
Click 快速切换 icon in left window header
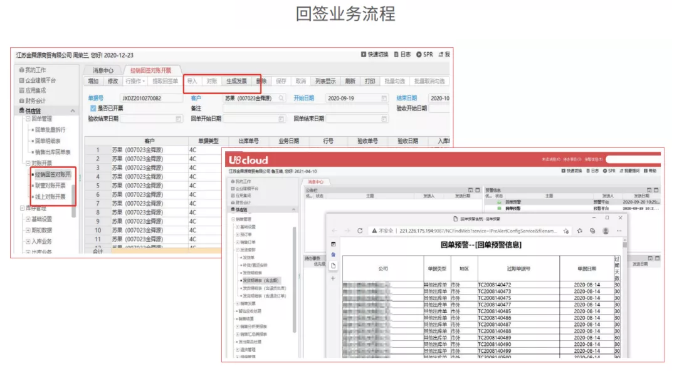[363, 55]
